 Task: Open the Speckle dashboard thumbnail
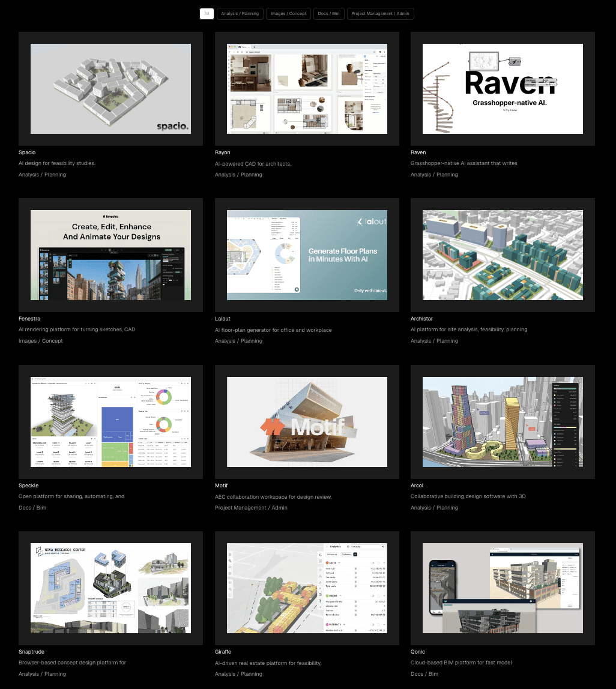pyautogui.click(x=111, y=422)
